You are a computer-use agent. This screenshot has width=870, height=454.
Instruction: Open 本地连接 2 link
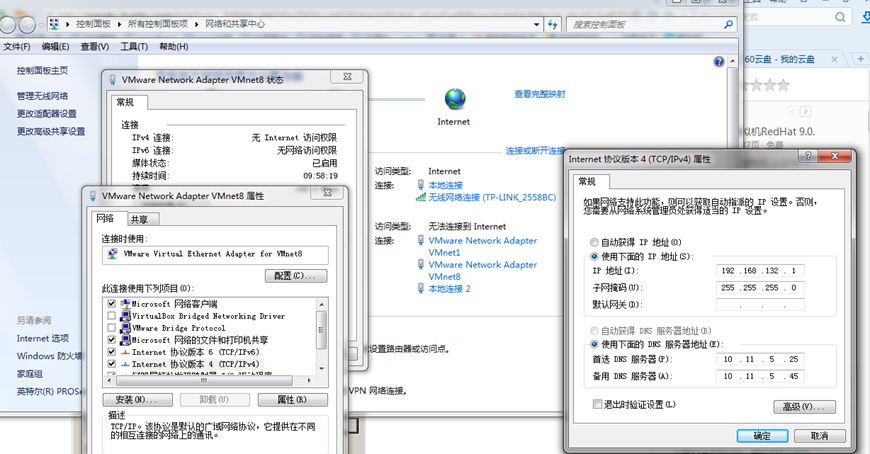click(x=449, y=289)
